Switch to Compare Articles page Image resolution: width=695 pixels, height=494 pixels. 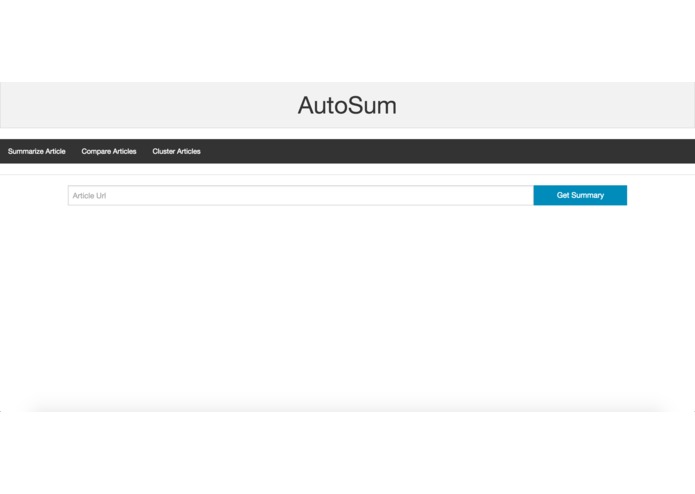tap(109, 152)
